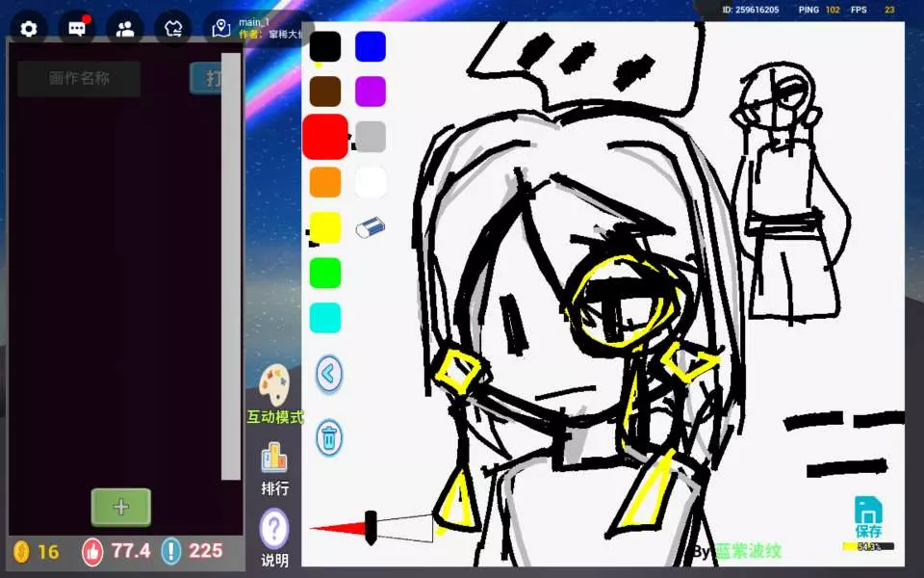Open the friends list icon
This screenshot has width=924, height=578.
tap(125, 28)
